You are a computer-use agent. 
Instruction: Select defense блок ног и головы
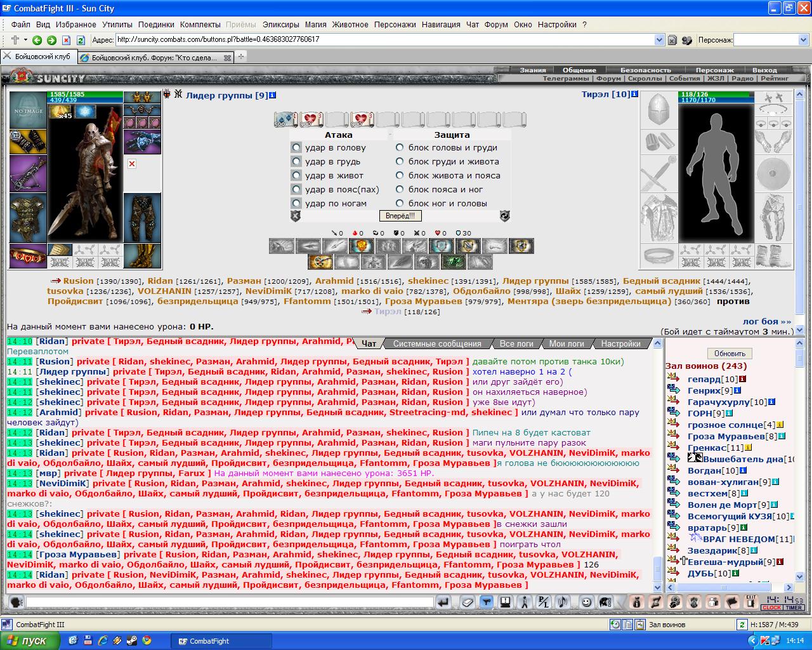(400, 203)
